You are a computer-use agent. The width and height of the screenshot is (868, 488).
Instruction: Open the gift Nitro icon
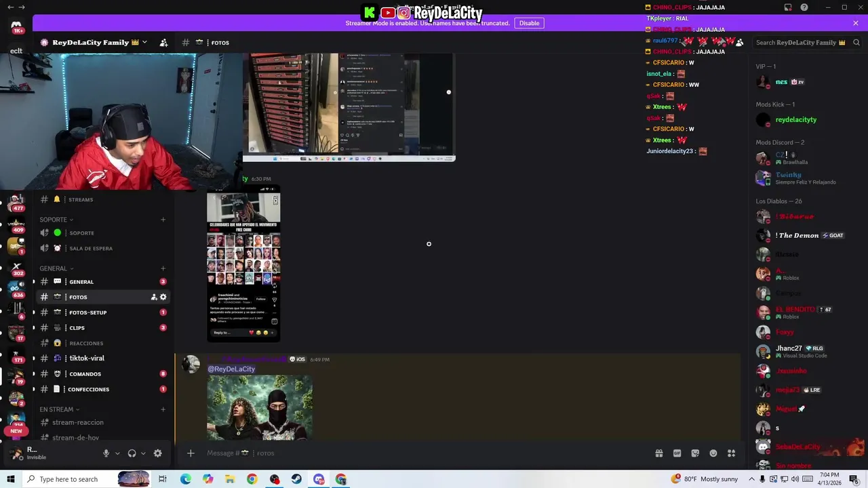[658, 453]
